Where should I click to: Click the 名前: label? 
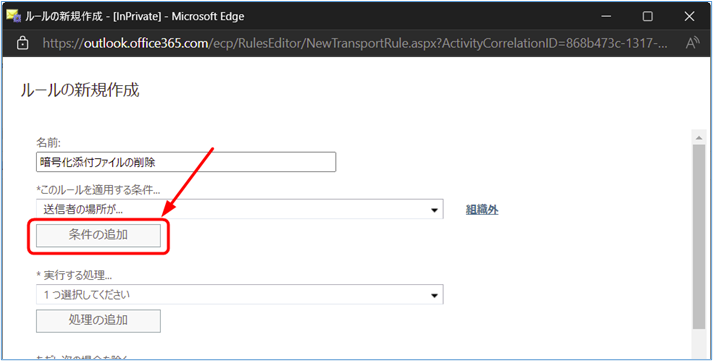pyautogui.click(x=48, y=143)
